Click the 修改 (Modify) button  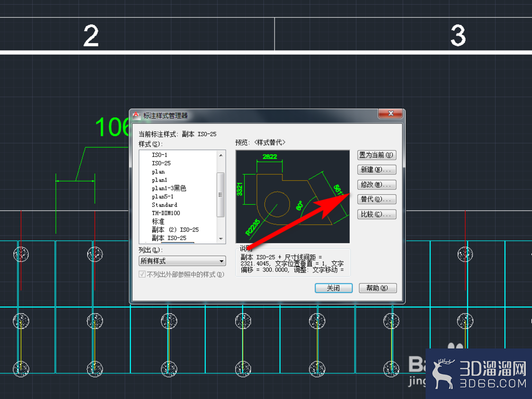pos(377,185)
